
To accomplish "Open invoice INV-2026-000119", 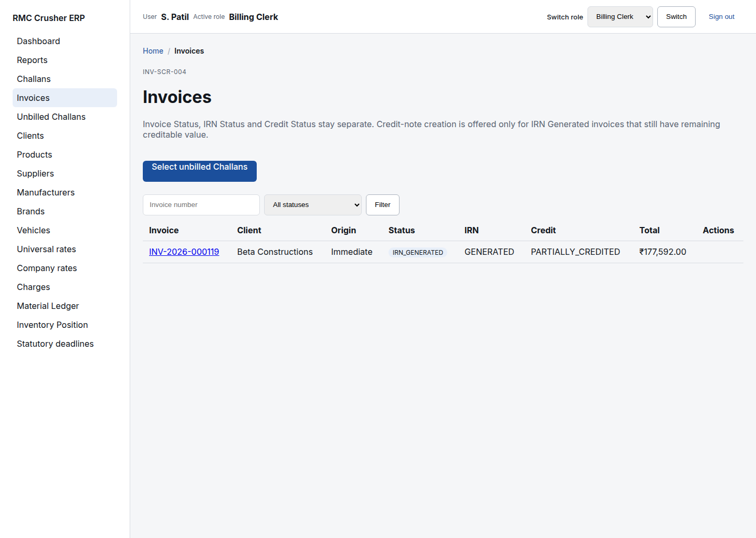I will (x=184, y=252).
